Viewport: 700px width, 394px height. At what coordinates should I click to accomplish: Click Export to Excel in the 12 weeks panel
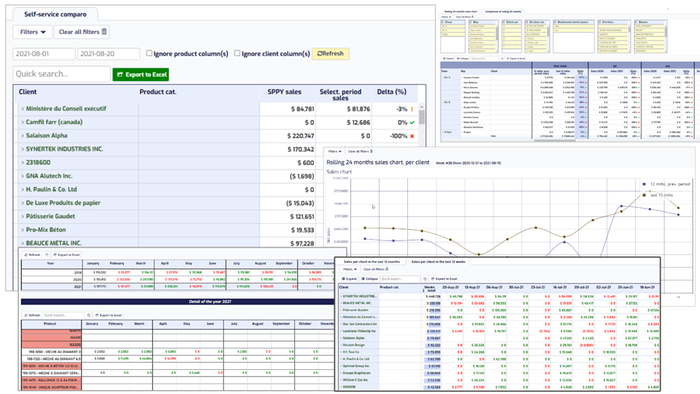444,278
